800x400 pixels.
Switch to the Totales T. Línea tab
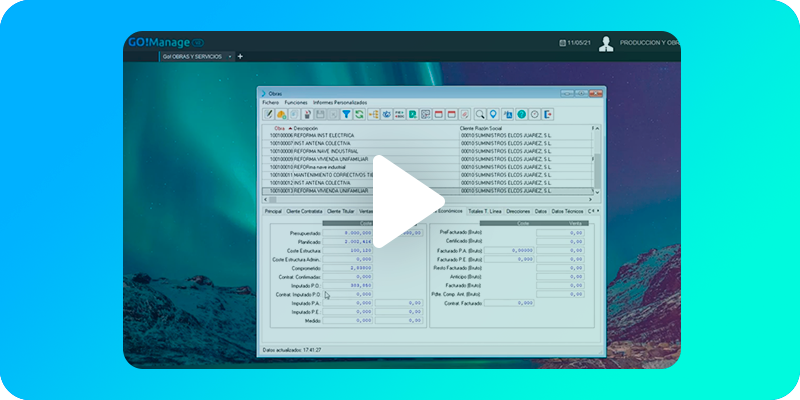(x=485, y=211)
